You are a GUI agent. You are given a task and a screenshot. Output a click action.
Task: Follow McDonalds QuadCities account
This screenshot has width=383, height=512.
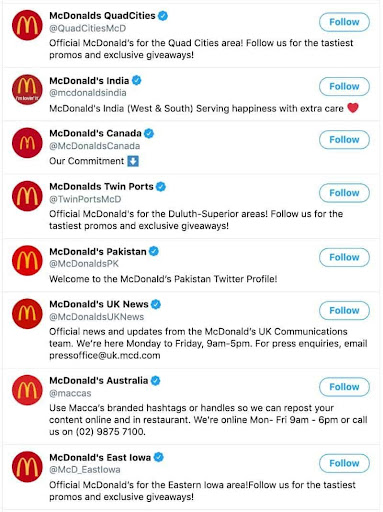pos(344,22)
